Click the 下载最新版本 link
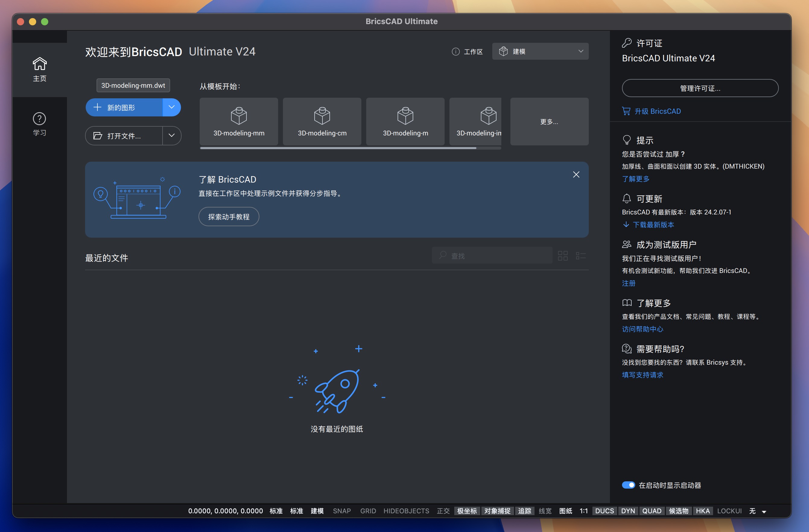Screen dimensions: 809x532 (x=653, y=224)
